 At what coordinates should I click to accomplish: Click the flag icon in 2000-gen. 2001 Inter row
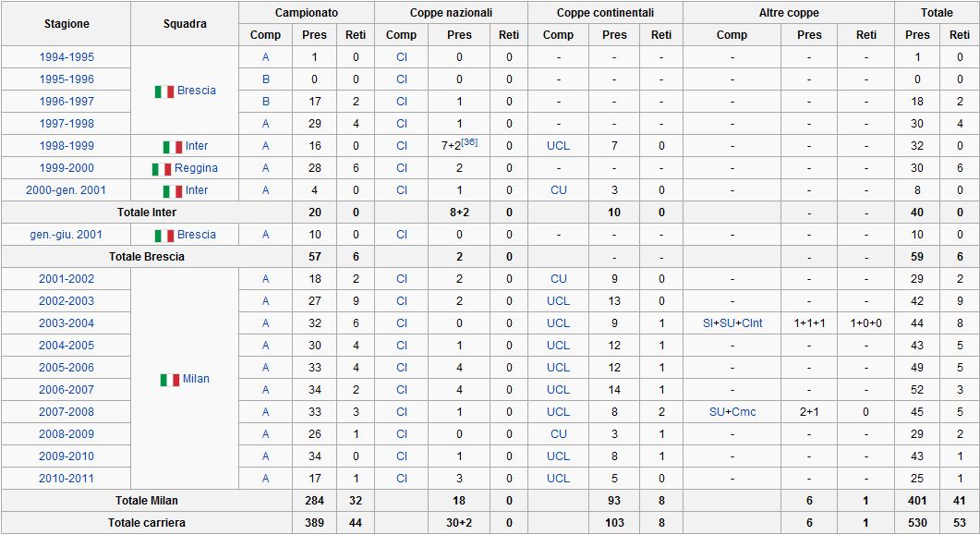tap(173, 191)
